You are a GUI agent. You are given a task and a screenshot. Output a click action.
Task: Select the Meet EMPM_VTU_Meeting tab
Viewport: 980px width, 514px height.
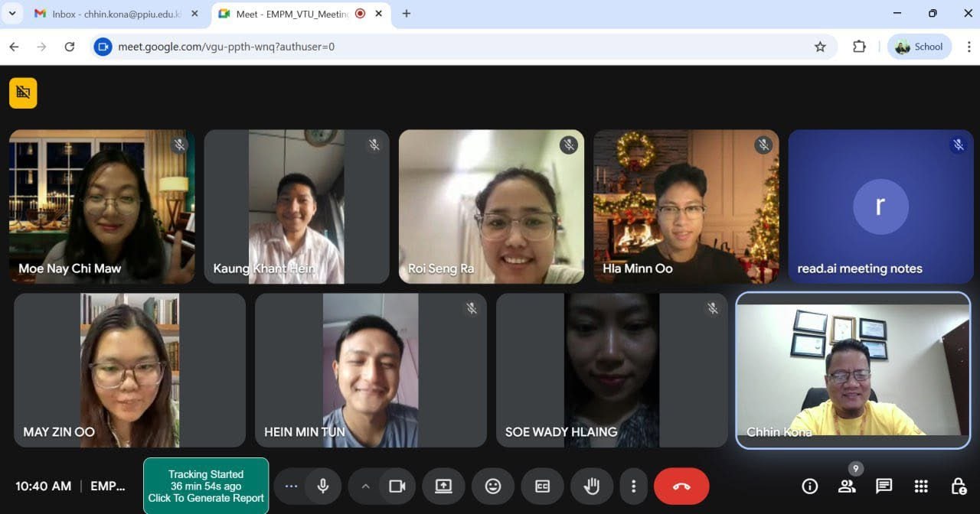[300, 14]
